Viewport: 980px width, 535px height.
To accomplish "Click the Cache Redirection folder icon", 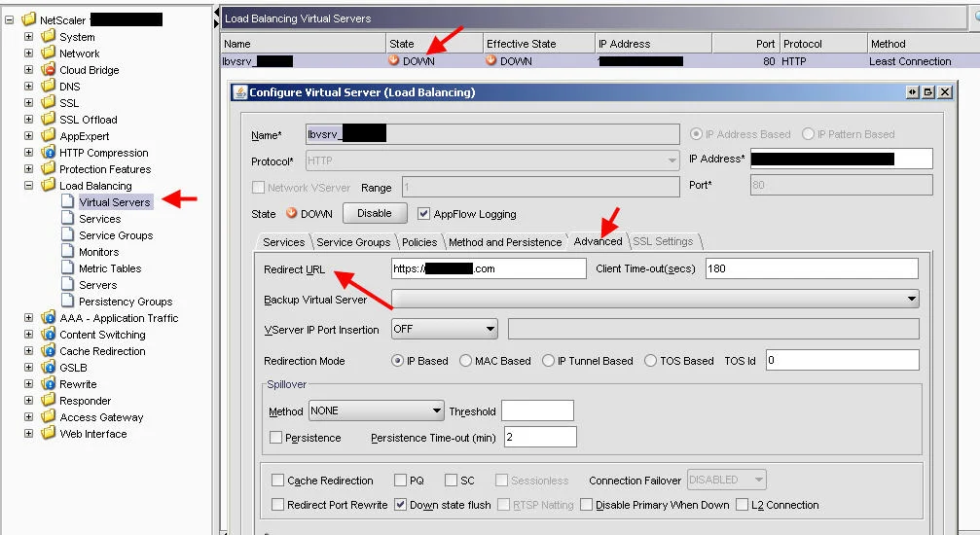I will point(48,350).
